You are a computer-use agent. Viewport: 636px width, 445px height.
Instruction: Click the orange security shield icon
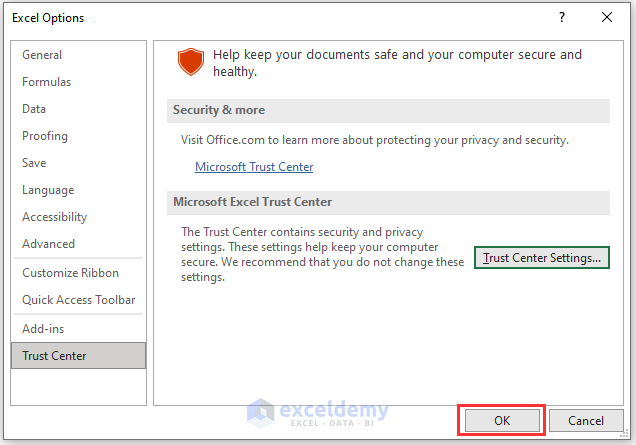(x=190, y=62)
